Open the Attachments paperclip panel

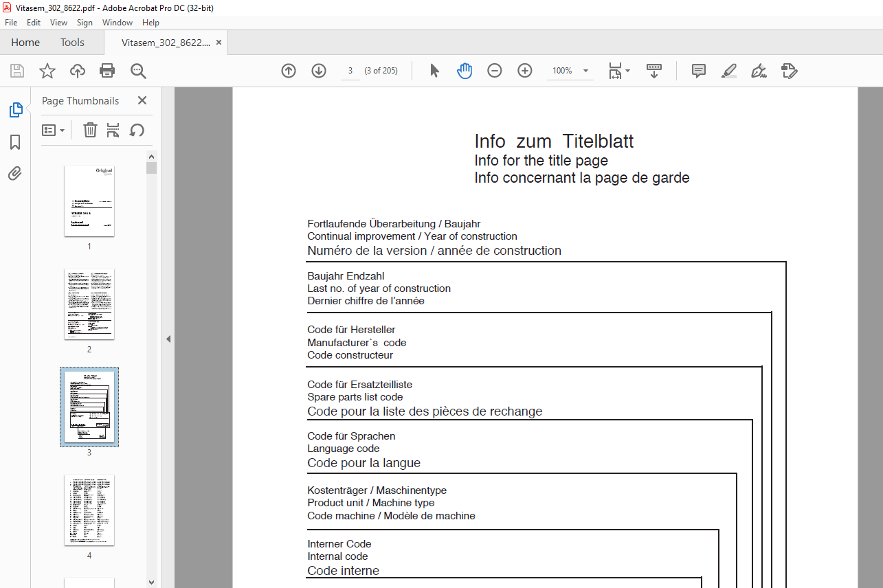click(15, 174)
